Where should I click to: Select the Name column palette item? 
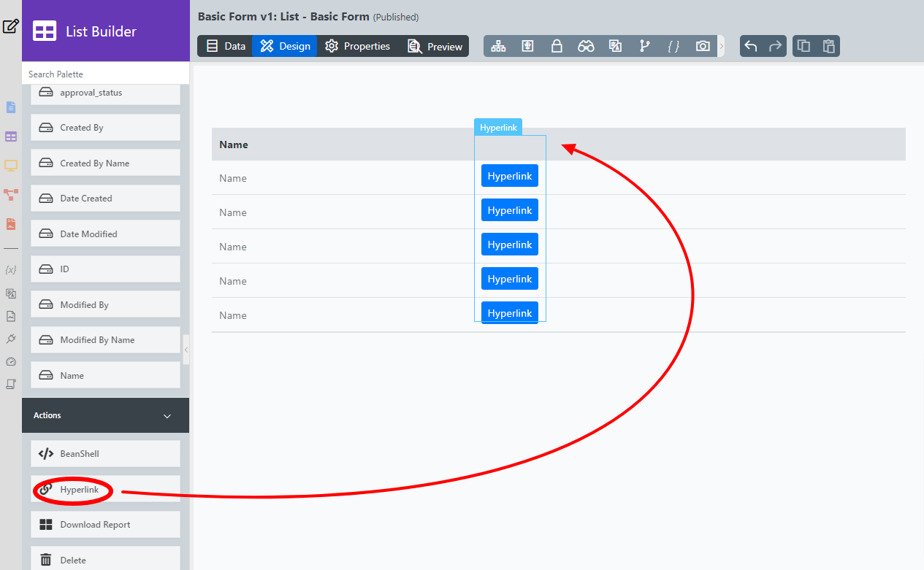105,375
